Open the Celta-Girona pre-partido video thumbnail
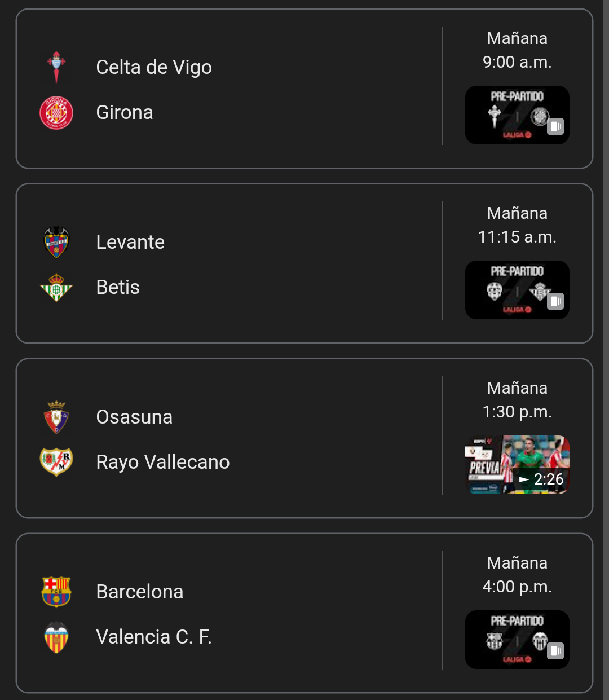 (517, 115)
